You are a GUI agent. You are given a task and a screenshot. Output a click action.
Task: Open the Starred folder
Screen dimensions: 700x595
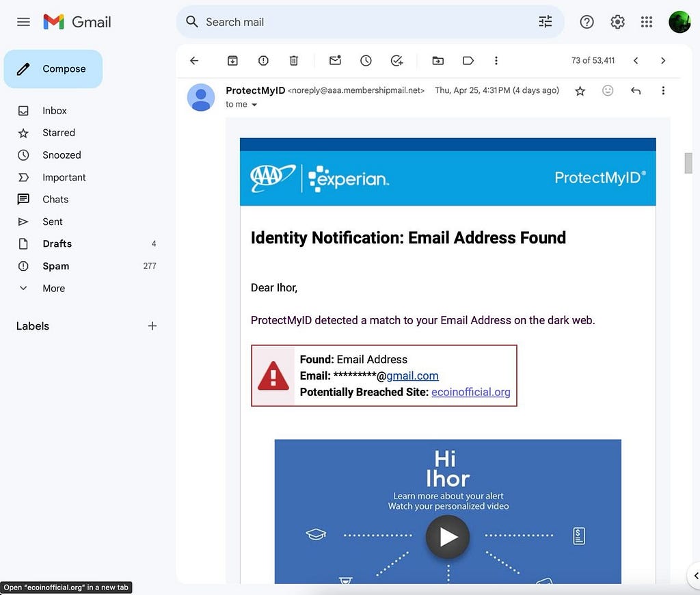pyautogui.click(x=59, y=133)
